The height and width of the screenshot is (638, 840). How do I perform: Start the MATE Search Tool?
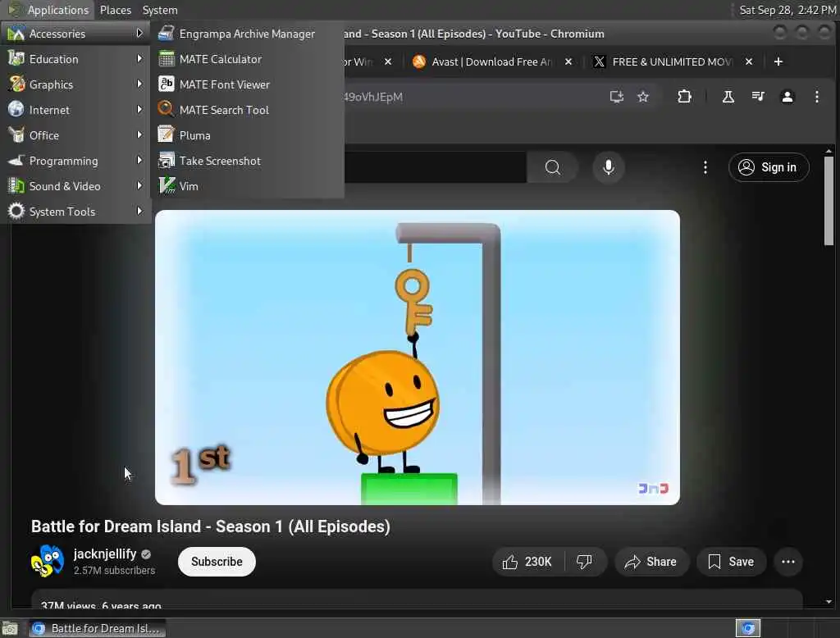[x=247, y=110]
